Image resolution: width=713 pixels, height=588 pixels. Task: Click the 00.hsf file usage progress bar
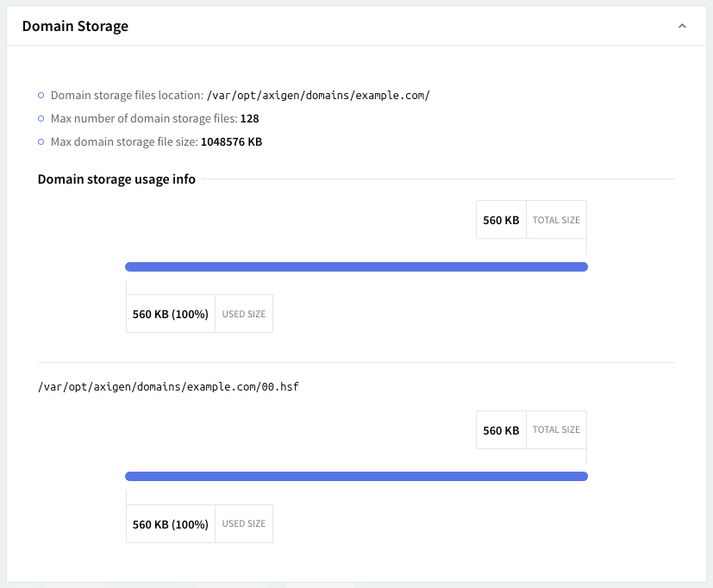coord(356,477)
